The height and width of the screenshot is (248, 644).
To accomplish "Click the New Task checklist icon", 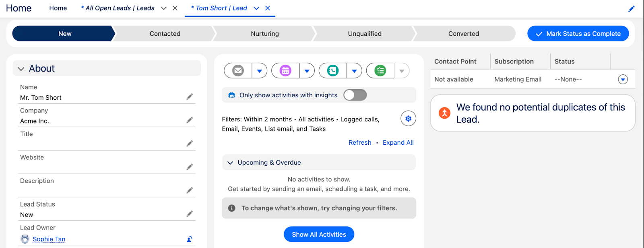I will point(380,71).
